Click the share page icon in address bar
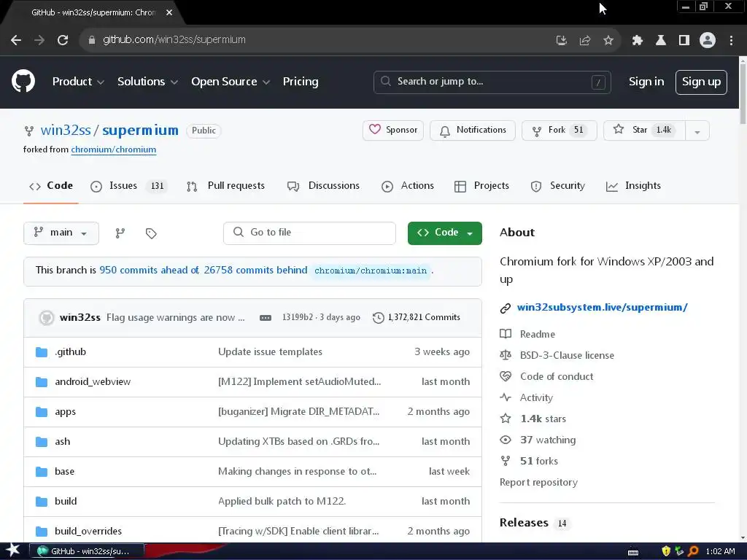 pos(584,40)
